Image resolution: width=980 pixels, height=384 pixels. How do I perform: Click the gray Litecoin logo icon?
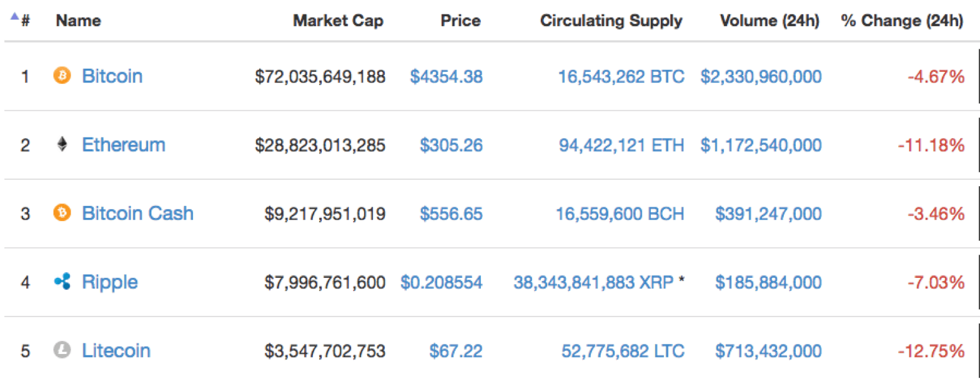pos(62,350)
